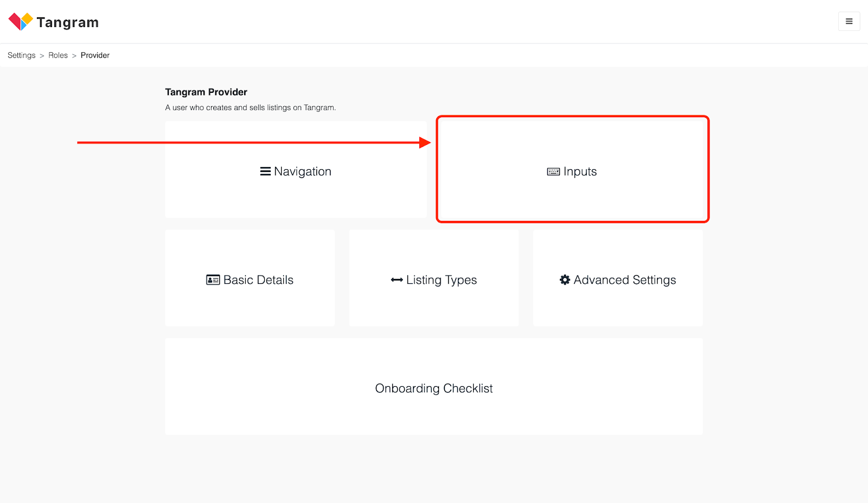Viewport: 868px width, 503px height.
Task: Open the Advanced Settings card
Action: 618,278
